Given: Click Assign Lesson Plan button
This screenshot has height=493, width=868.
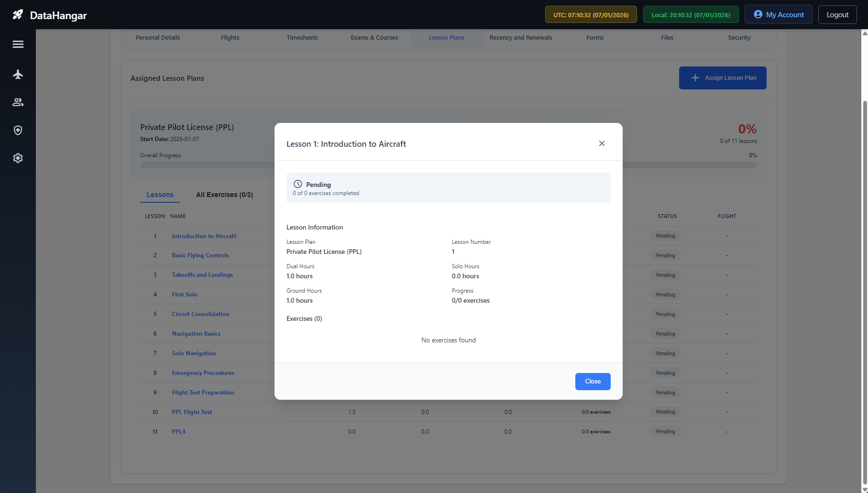Looking at the screenshot, I should 722,78.
